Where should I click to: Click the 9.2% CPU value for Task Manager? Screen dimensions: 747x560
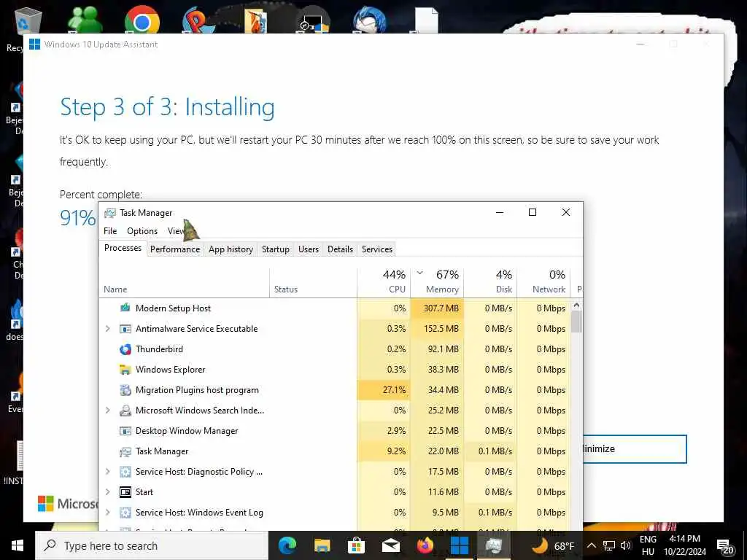pos(384,451)
